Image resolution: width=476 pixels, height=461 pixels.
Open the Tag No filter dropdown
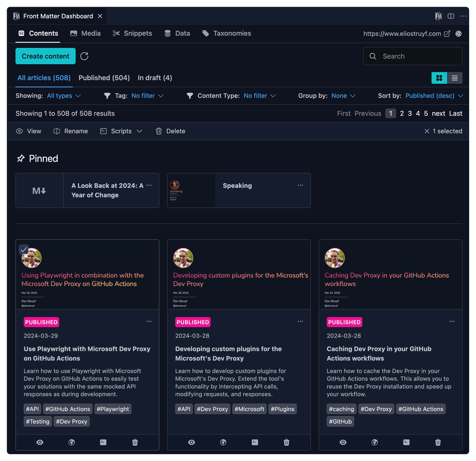[x=147, y=96]
